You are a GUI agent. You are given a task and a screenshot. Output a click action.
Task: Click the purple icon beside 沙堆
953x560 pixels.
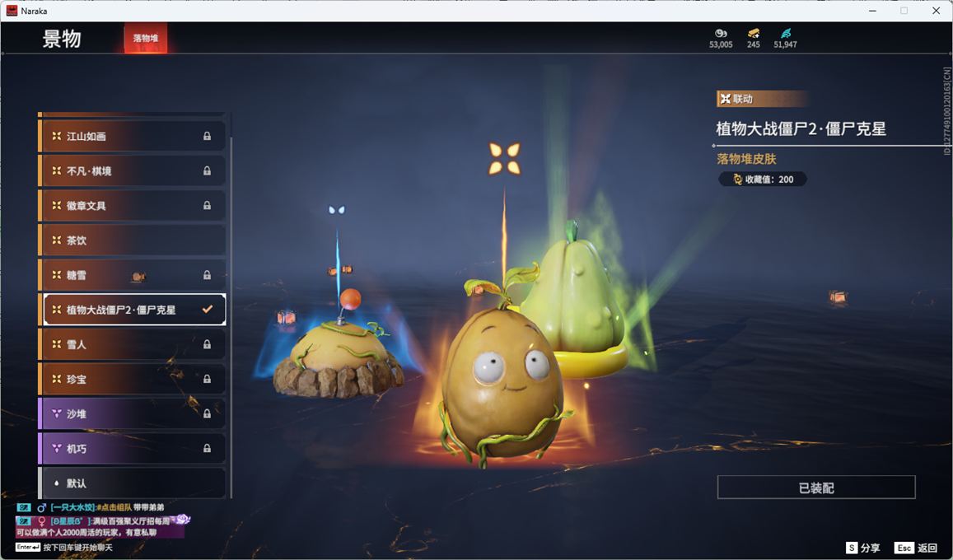tap(56, 413)
